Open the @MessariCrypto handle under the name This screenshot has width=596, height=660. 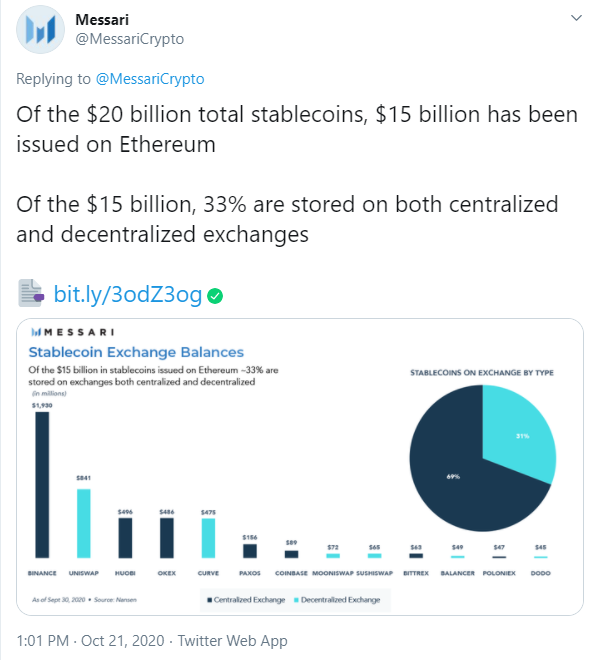click(130, 39)
